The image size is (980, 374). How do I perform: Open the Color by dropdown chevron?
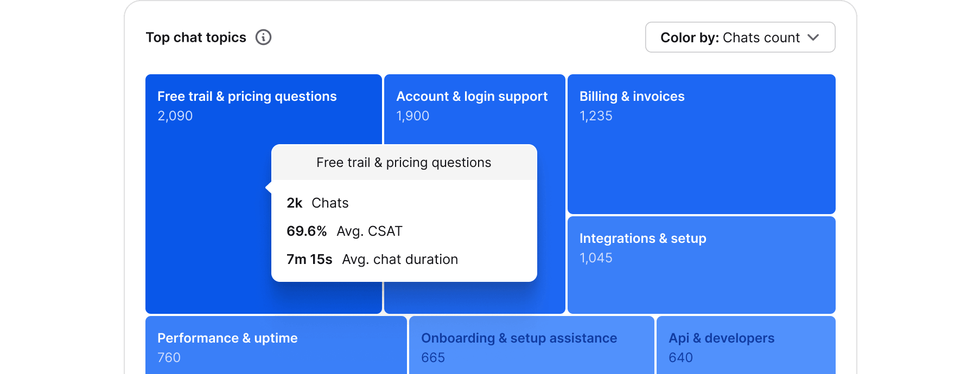[814, 37]
